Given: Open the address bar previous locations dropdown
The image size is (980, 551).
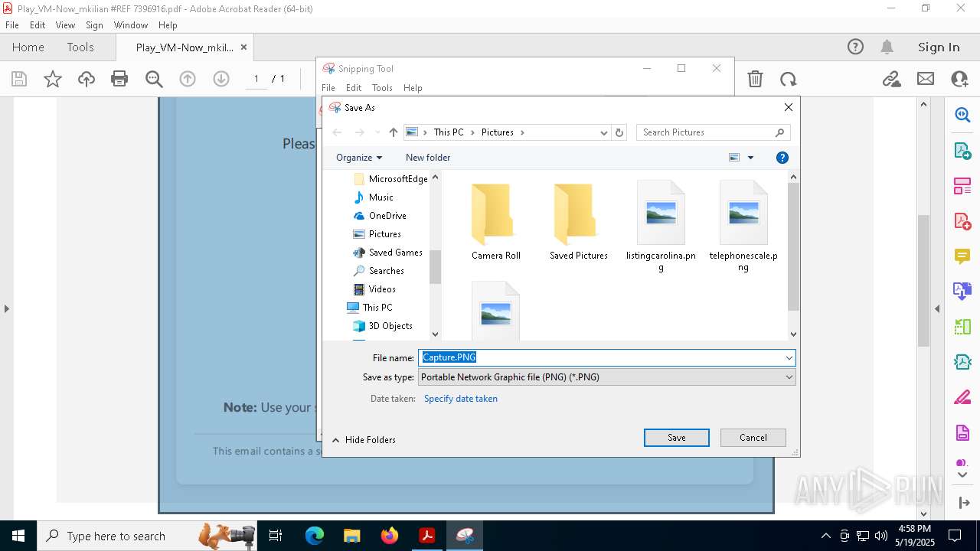Looking at the screenshot, I should pyautogui.click(x=604, y=132).
